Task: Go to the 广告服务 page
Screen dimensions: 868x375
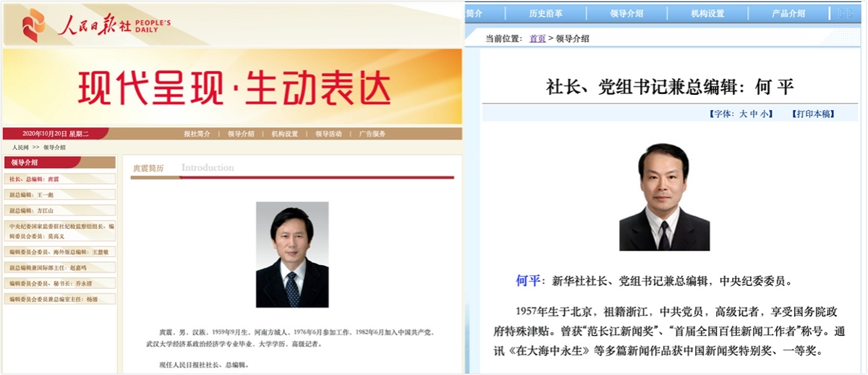Action: coord(373,134)
